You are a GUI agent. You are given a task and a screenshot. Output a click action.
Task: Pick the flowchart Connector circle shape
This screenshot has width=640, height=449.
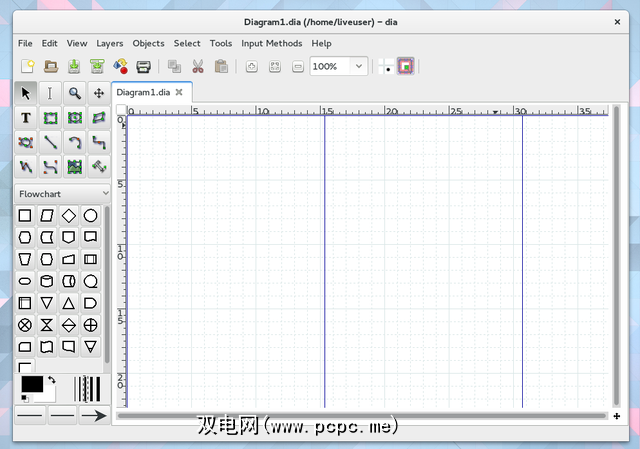click(x=90, y=216)
